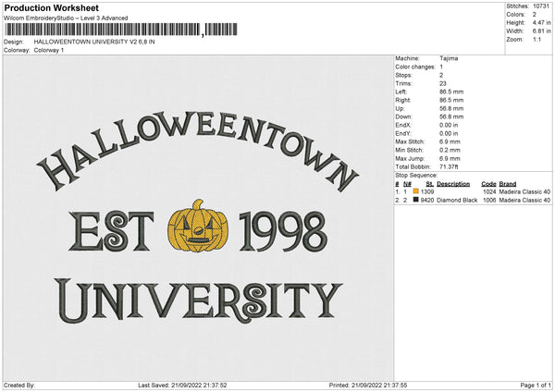
Task: Click the Up value 56.8 mm
Action: point(451,108)
